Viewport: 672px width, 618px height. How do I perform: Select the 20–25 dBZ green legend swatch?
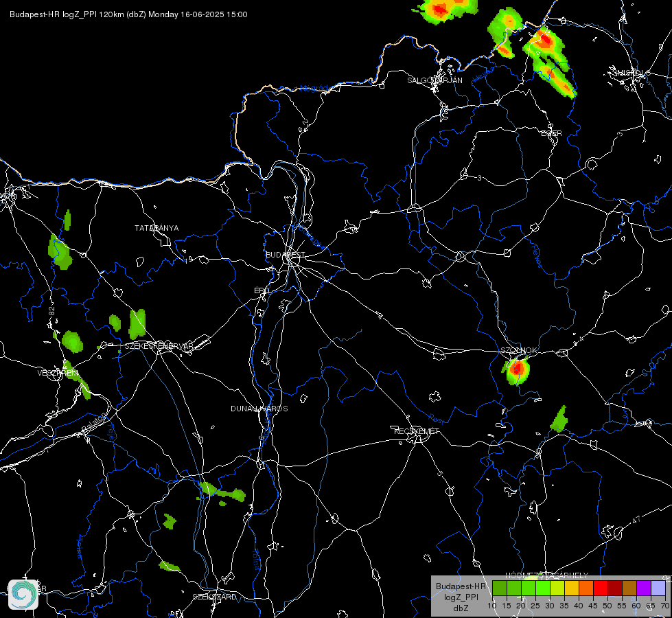coord(529,588)
